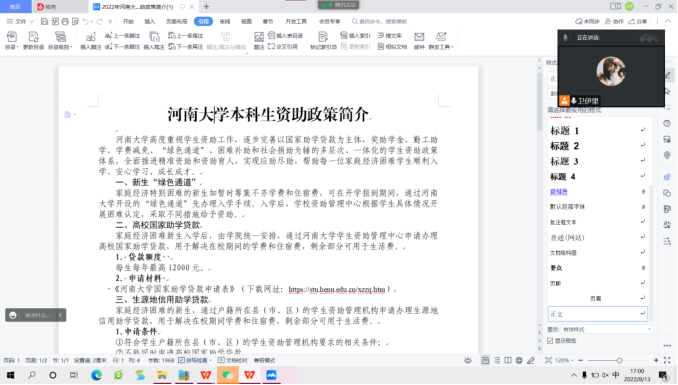Click the 插入脚注 footnote icon

90,41
